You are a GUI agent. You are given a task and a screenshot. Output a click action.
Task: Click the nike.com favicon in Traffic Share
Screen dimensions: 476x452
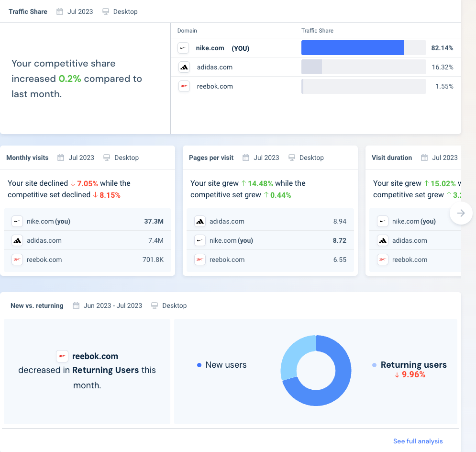(184, 48)
